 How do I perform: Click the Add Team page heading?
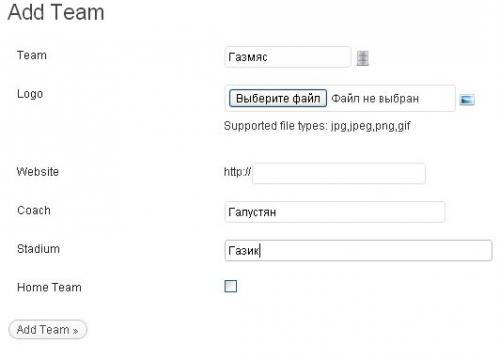tap(56, 13)
